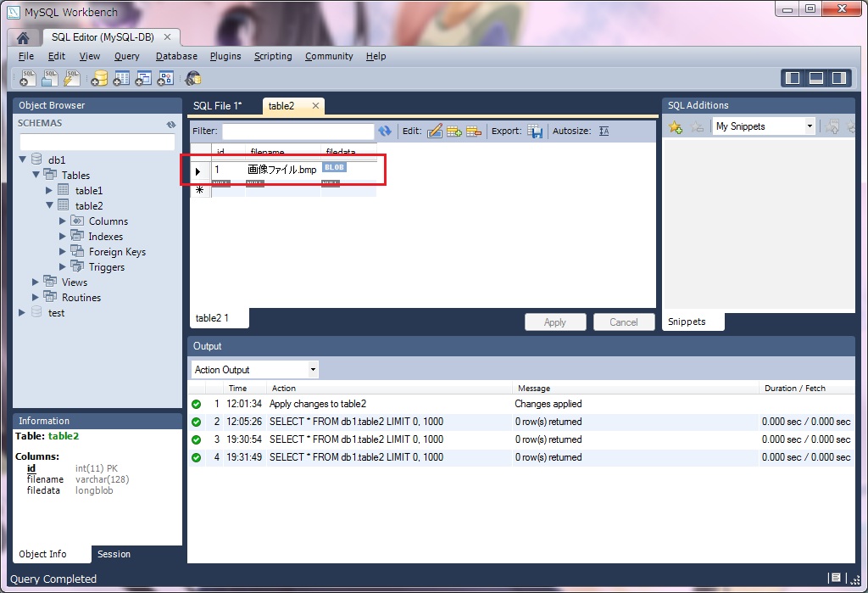Screen dimensions: 868x593
Task: Expand the test schema node
Action: [x=22, y=312]
